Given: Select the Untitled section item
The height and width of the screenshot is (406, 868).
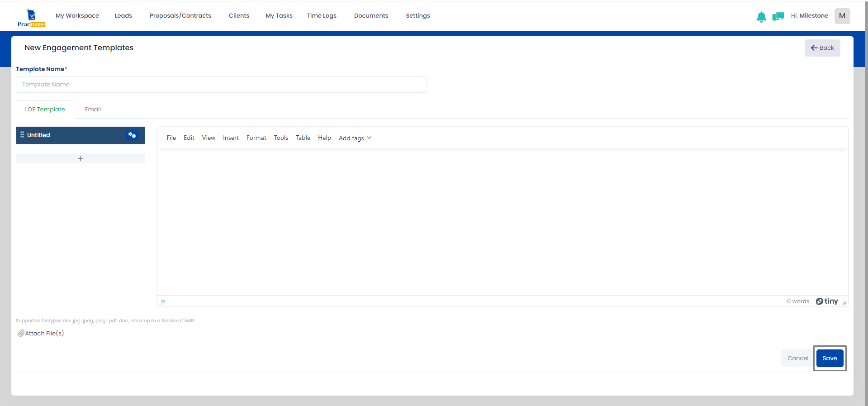Looking at the screenshot, I should 81,135.
